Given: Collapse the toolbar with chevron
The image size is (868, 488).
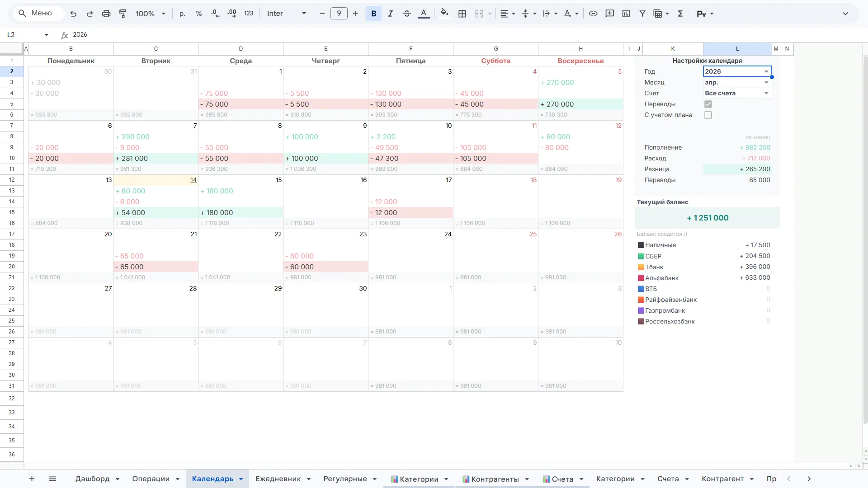Looking at the screenshot, I should [845, 14].
